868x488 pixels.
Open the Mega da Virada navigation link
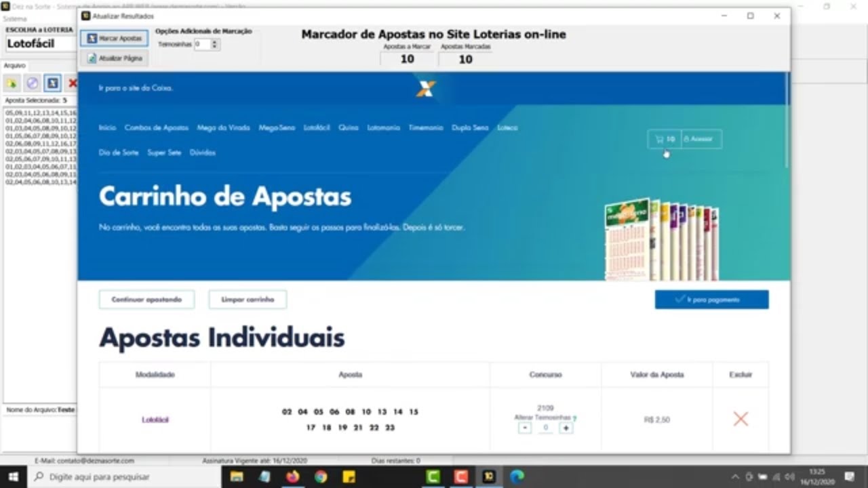coord(223,127)
